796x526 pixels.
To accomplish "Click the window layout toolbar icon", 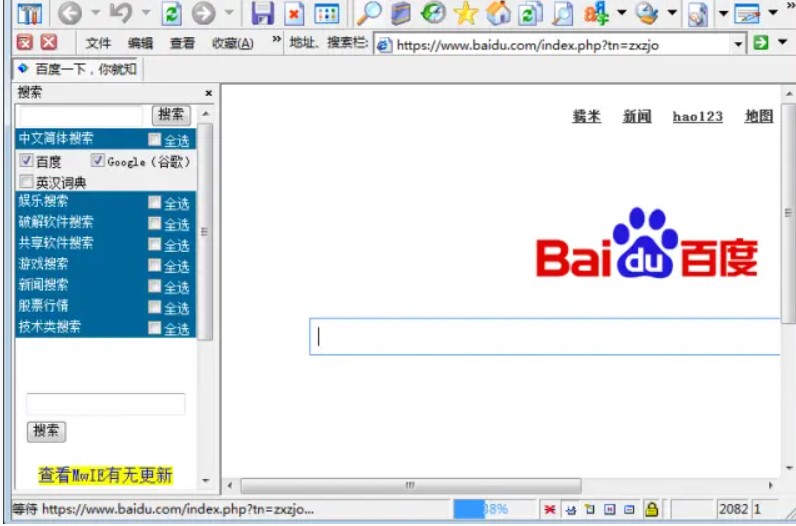I will [x=747, y=14].
